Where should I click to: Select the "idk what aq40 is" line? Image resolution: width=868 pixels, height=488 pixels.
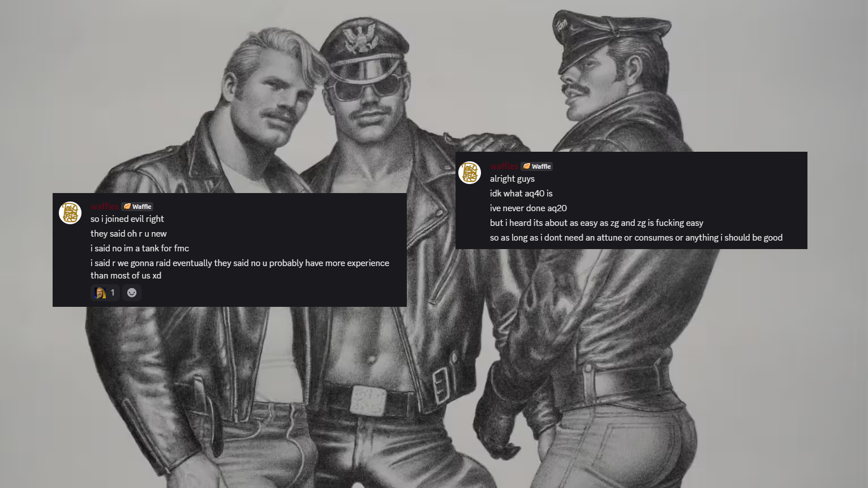tap(521, 194)
